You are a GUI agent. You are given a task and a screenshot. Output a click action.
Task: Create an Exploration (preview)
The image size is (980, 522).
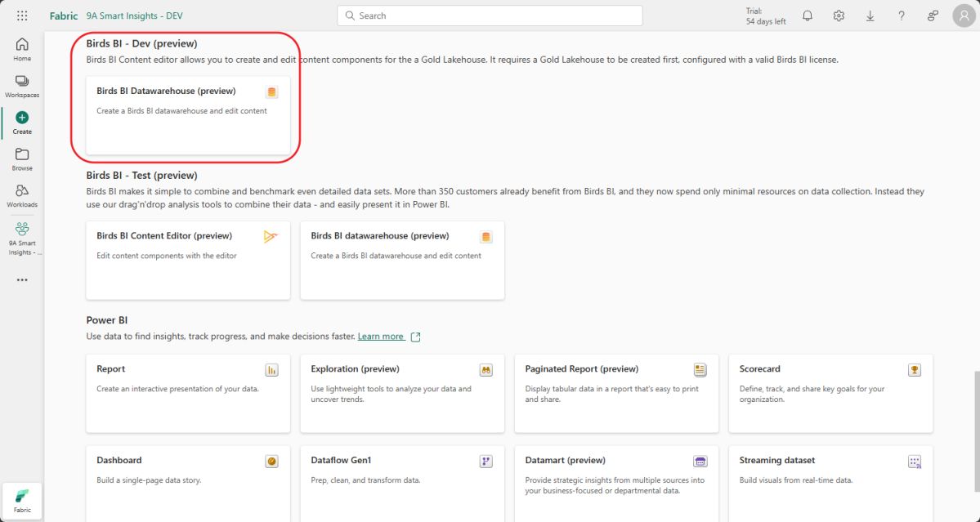tap(402, 394)
